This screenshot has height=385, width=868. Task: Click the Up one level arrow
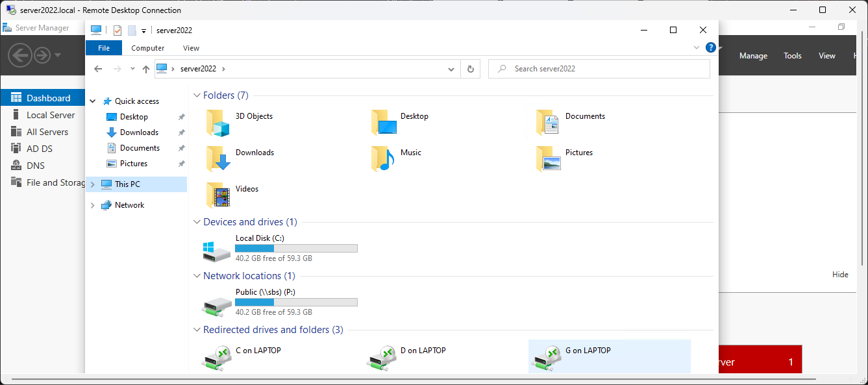coord(146,69)
